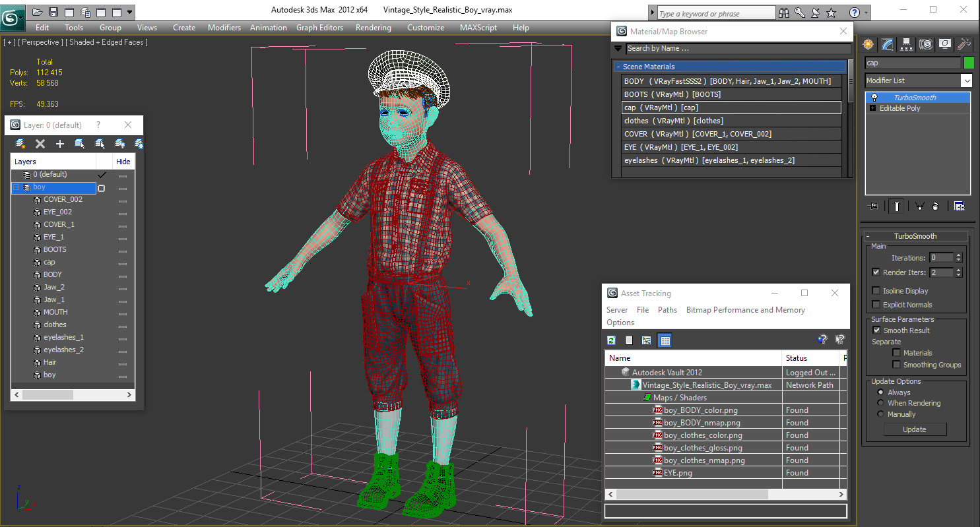Open the help question mark dropdown arrow

click(x=866, y=13)
